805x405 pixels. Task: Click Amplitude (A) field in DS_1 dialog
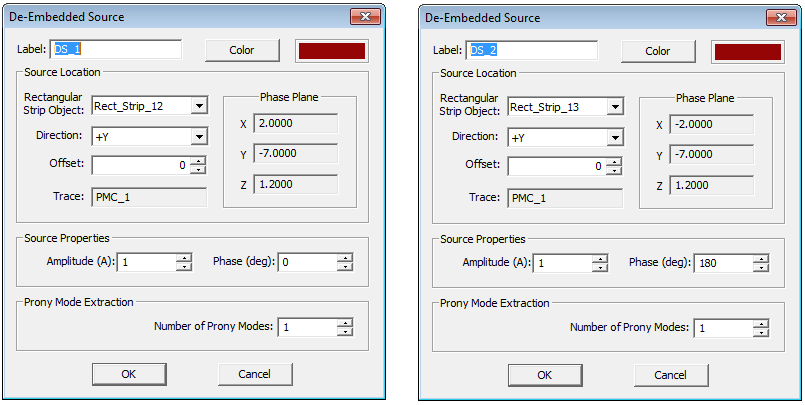click(147, 262)
